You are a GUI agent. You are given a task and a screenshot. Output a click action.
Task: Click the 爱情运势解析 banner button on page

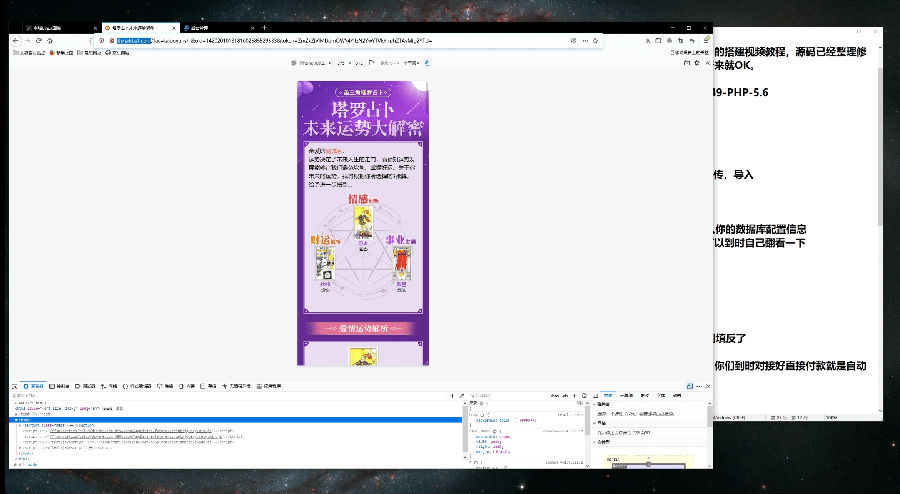click(x=362, y=327)
